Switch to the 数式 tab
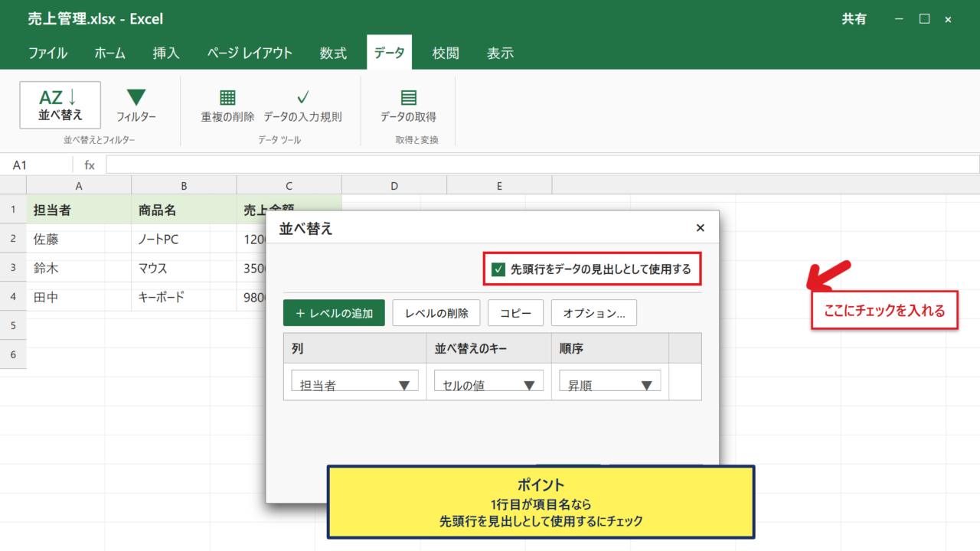Viewport: 980px width, 551px height. tap(333, 53)
